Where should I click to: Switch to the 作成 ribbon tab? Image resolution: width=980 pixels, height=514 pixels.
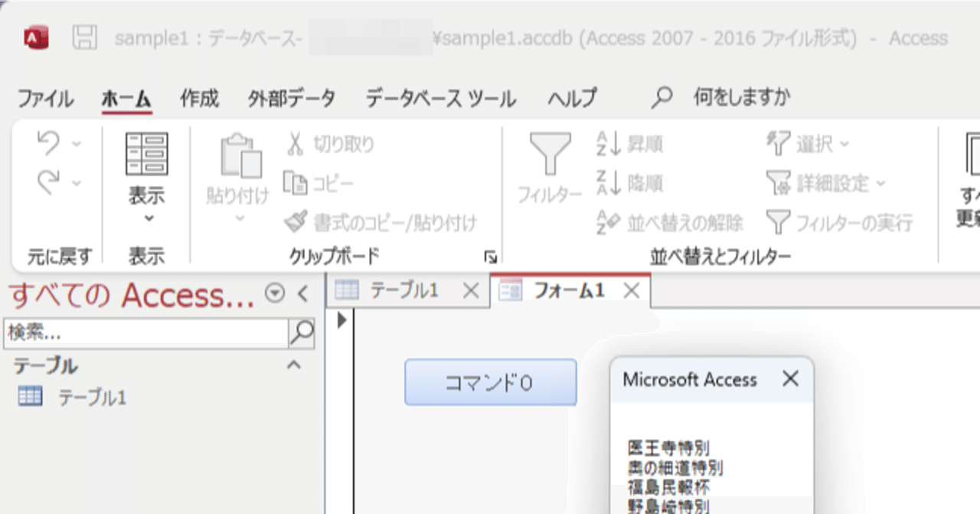[x=199, y=98]
